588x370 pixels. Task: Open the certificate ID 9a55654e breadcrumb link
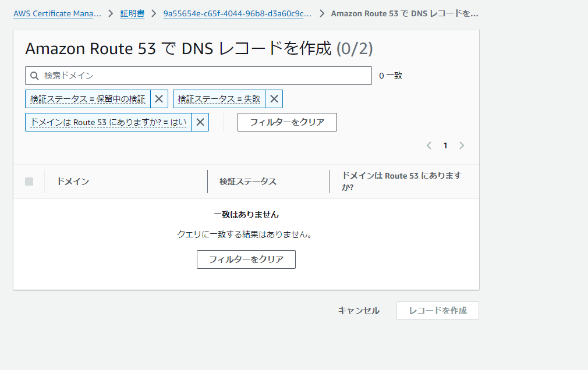click(x=238, y=13)
